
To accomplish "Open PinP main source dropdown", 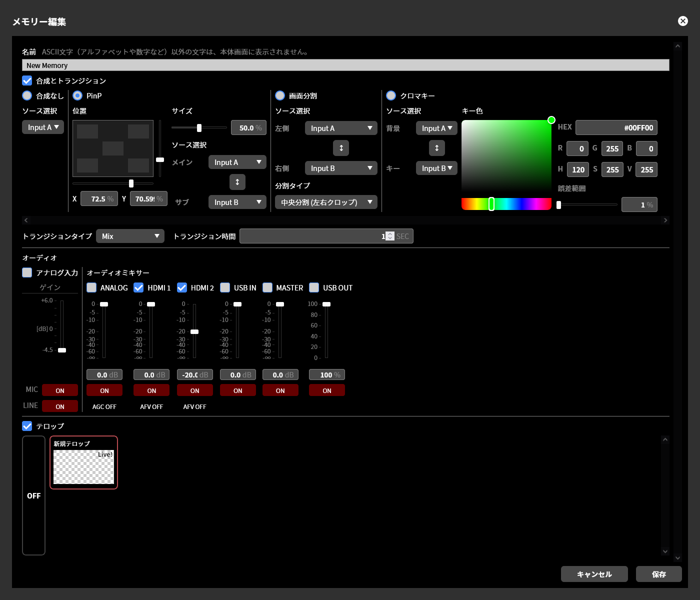I will (x=237, y=162).
